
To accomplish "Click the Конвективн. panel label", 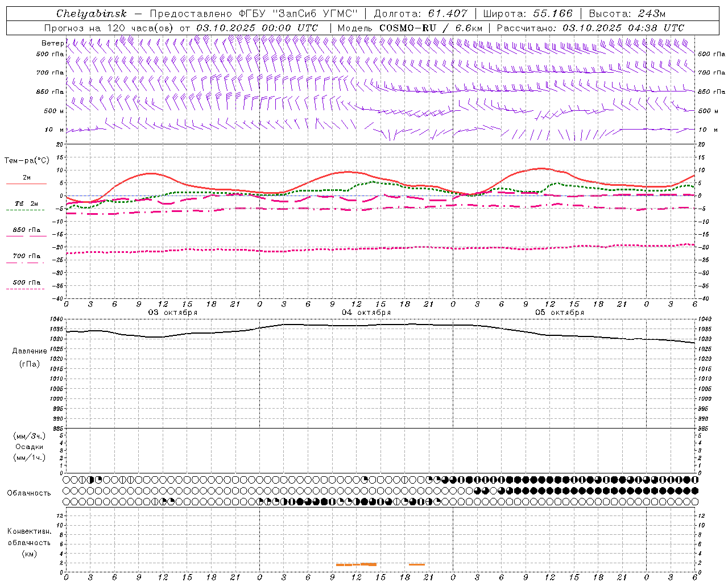I will 30,532.
